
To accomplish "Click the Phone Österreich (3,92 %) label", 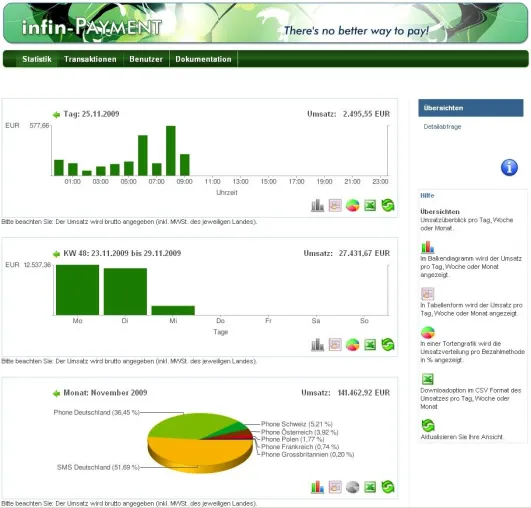I will pyautogui.click(x=300, y=432).
